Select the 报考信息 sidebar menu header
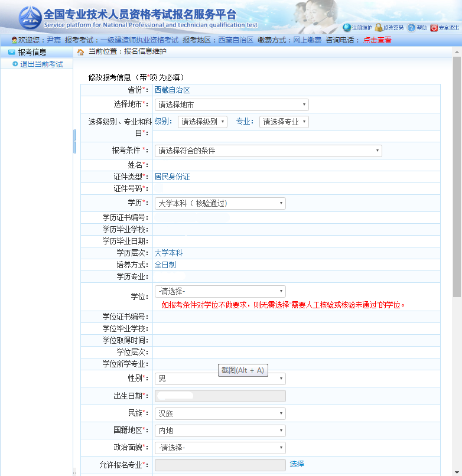This screenshot has width=462, height=476. click(x=32, y=52)
